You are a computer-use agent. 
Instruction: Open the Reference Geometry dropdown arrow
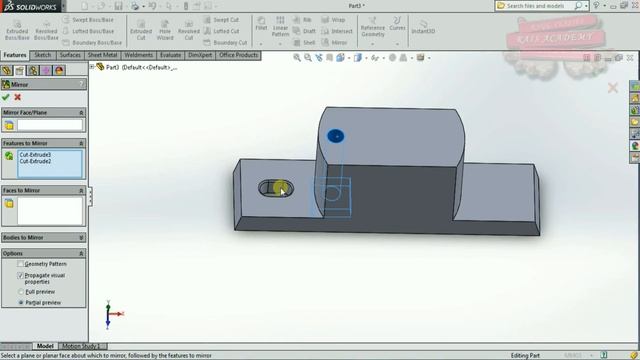click(373, 44)
